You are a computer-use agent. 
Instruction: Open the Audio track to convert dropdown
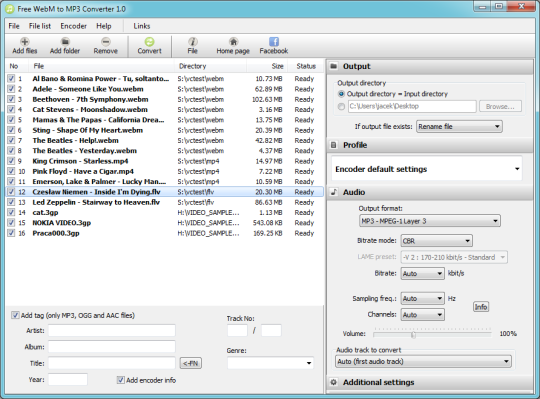pos(423,361)
